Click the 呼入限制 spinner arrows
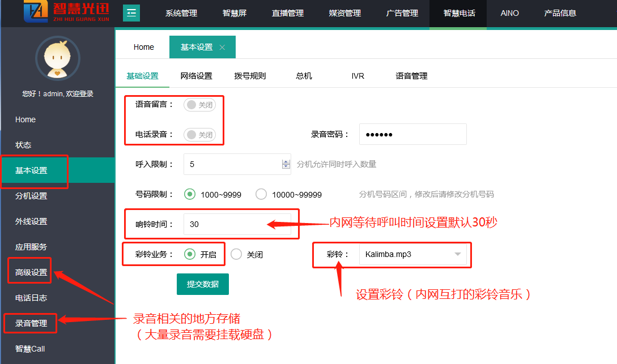The width and height of the screenshot is (617, 364). [x=286, y=164]
